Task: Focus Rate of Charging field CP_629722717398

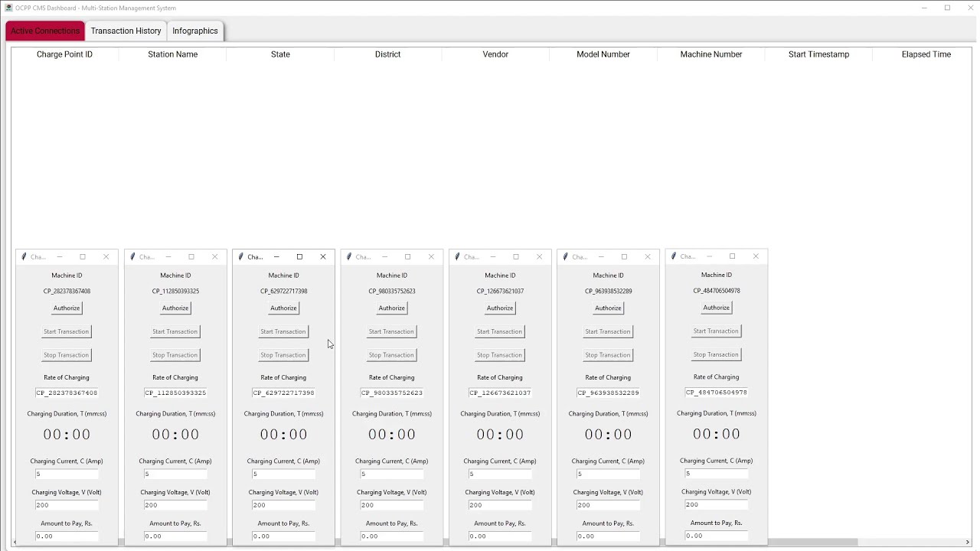Action: click(283, 393)
